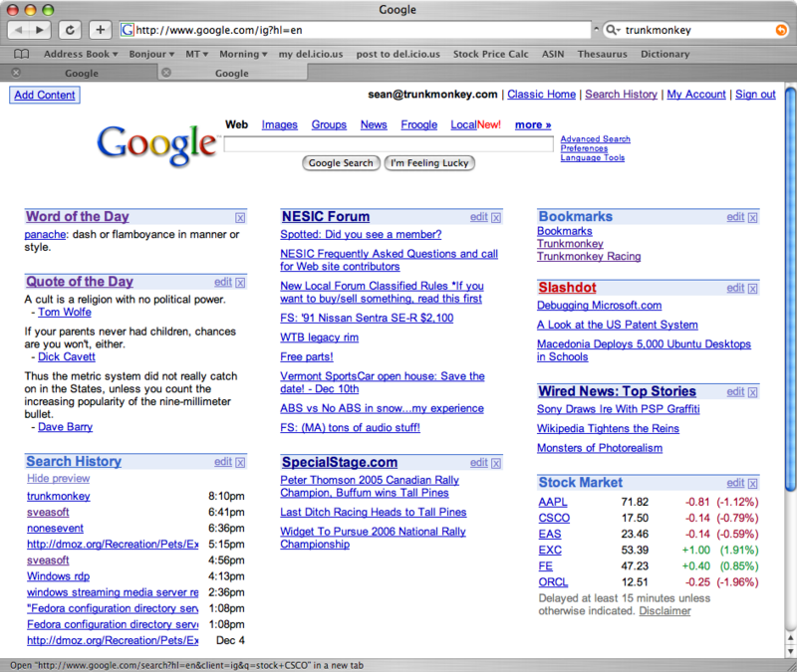797x672 pixels.
Task: Click the Add Content button
Action: tap(44, 95)
